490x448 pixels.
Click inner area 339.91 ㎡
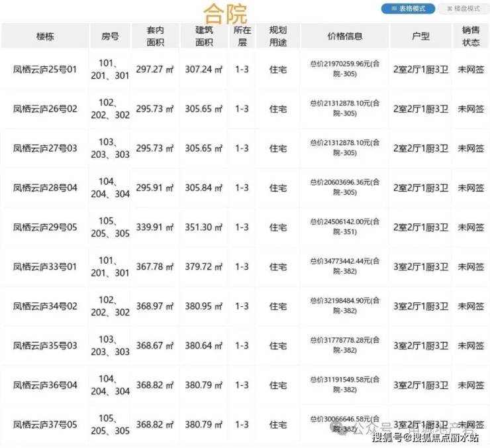155,227
